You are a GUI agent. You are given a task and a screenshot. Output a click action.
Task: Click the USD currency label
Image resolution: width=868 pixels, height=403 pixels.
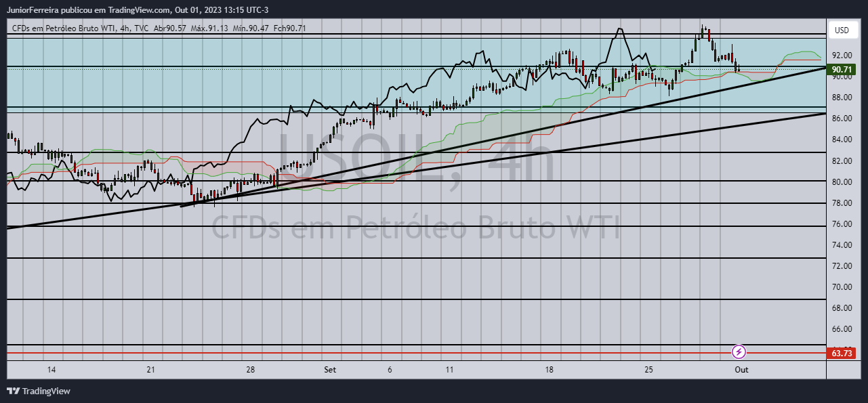click(842, 30)
